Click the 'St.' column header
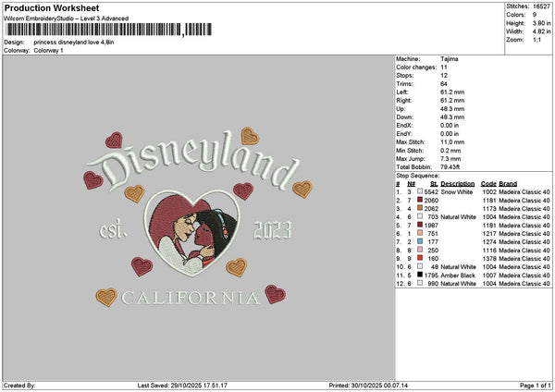 pos(434,184)
